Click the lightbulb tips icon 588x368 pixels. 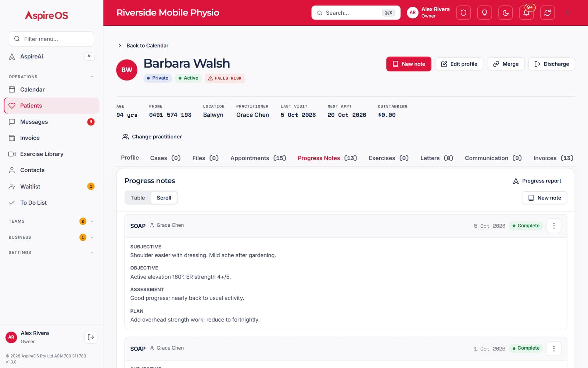pos(484,13)
